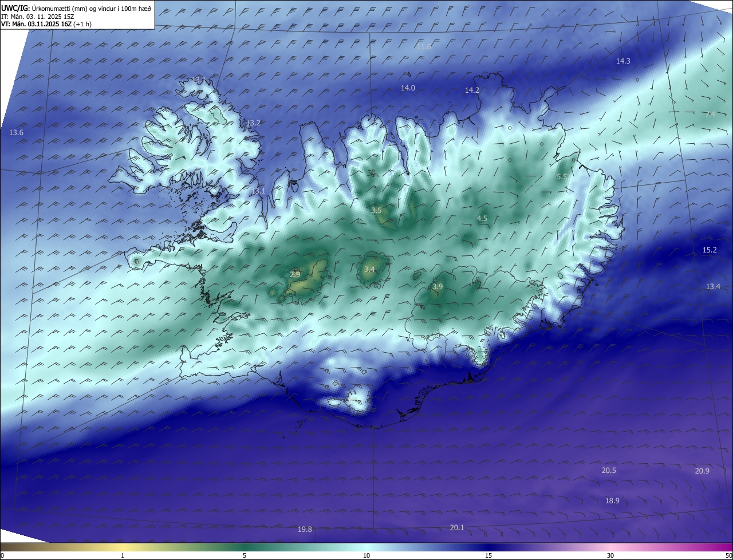Click the map value '18.9'
This screenshot has height=560, width=733.
click(612, 501)
